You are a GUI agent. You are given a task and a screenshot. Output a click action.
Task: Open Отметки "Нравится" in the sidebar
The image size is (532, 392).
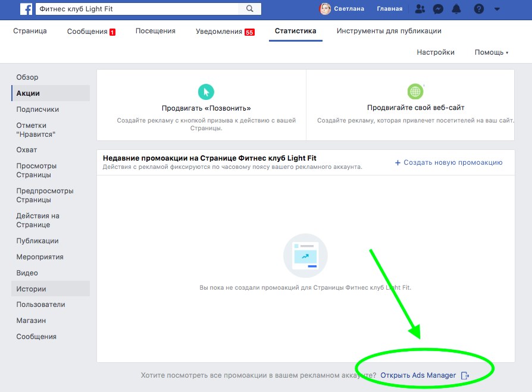tap(36, 130)
